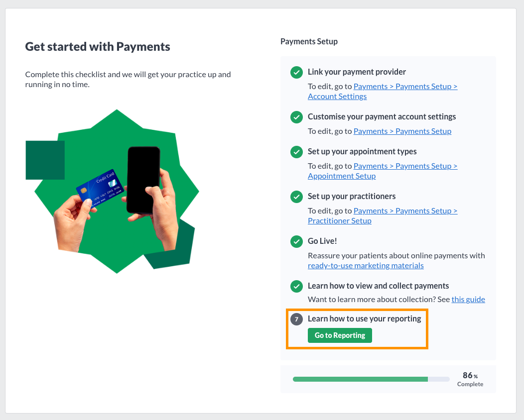This screenshot has width=524, height=420.
Task: Click the Go Live! checkmark icon
Action: [x=296, y=241]
